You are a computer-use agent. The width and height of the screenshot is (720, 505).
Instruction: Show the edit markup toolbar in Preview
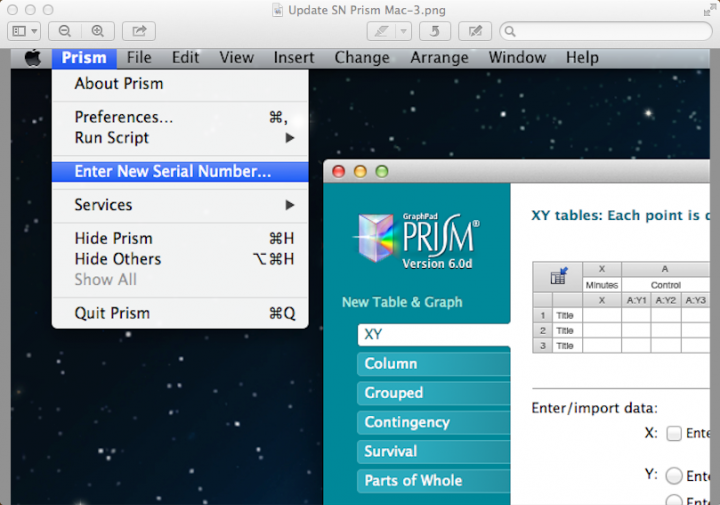click(475, 31)
